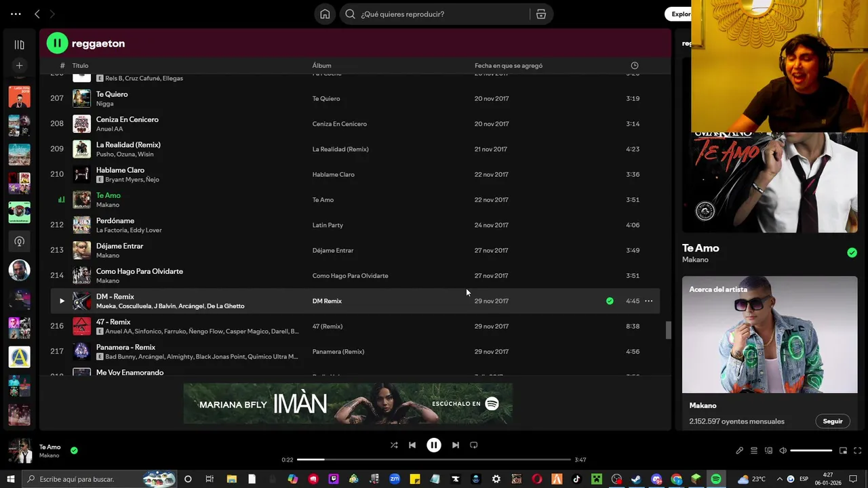Screen dimensions: 868x488
Task: Toggle shuffle playback
Action: click(394, 445)
